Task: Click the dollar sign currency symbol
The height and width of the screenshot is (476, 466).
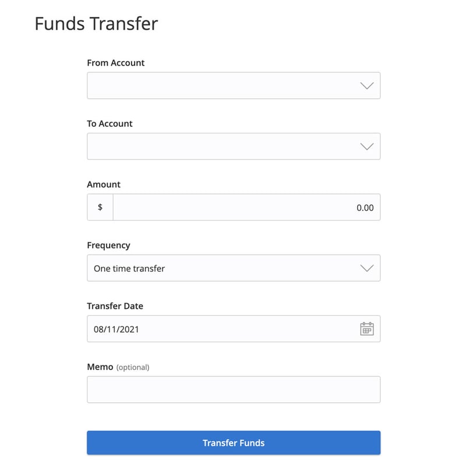Action: click(99, 207)
